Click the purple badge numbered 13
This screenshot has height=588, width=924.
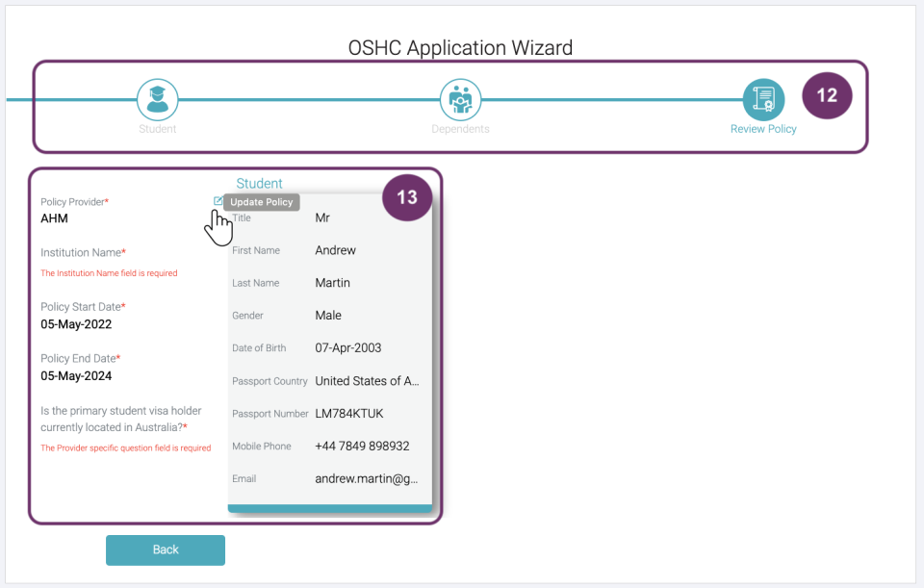tap(407, 197)
